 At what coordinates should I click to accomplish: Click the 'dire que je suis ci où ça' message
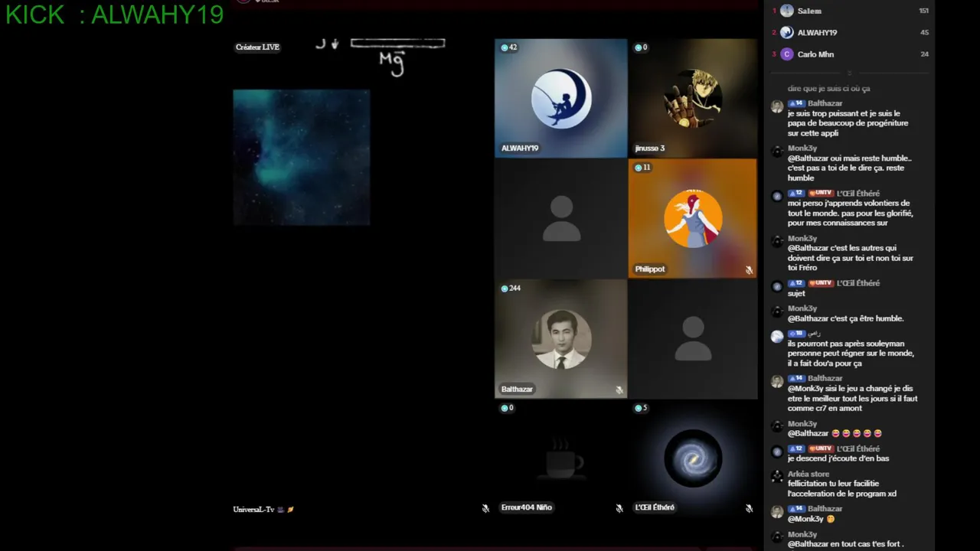pos(829,89)
